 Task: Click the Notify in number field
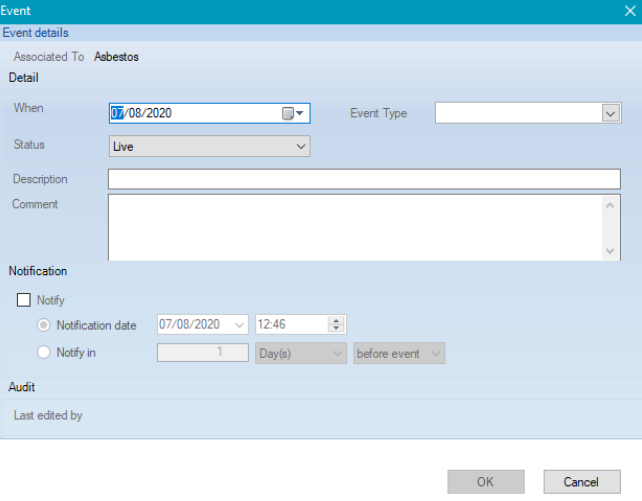click(x=203, y=353)
